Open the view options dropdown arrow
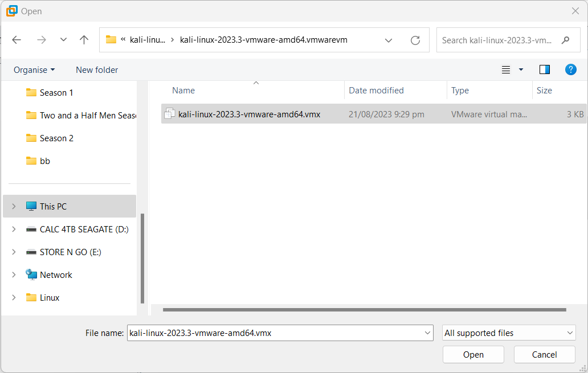This screenshot has height=373, width=588. click(521, 69)
